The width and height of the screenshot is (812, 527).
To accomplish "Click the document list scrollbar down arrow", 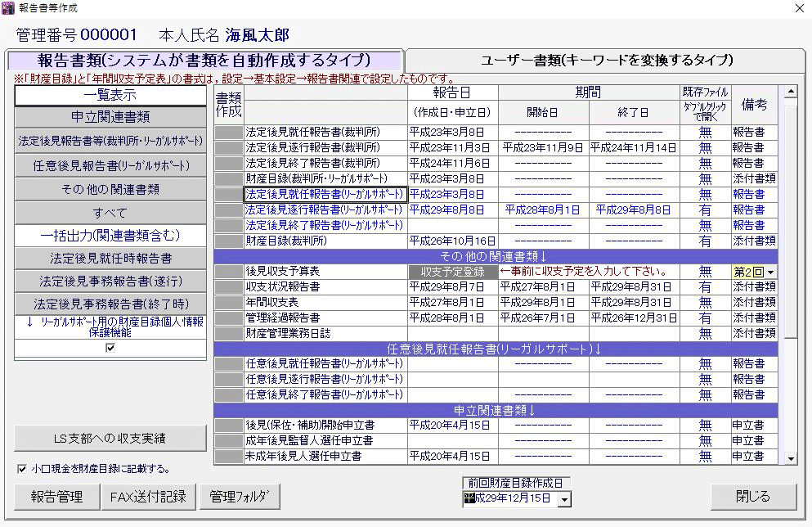I will (x=791, y=458).
